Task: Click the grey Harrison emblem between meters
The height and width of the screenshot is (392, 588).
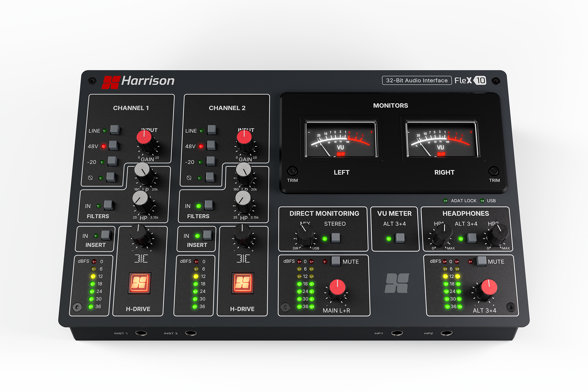Action: point(397,283)
